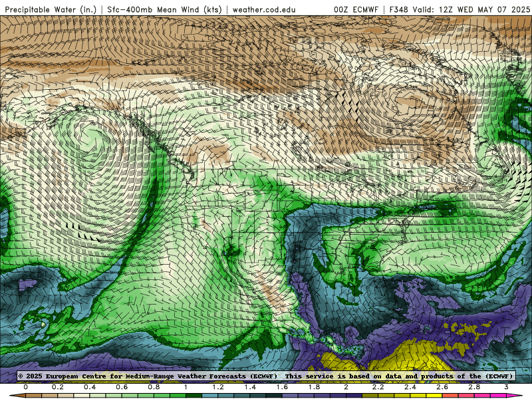Click the "0.2" value on the color scale
Screen dimensions: 532x399
[57, 387]
